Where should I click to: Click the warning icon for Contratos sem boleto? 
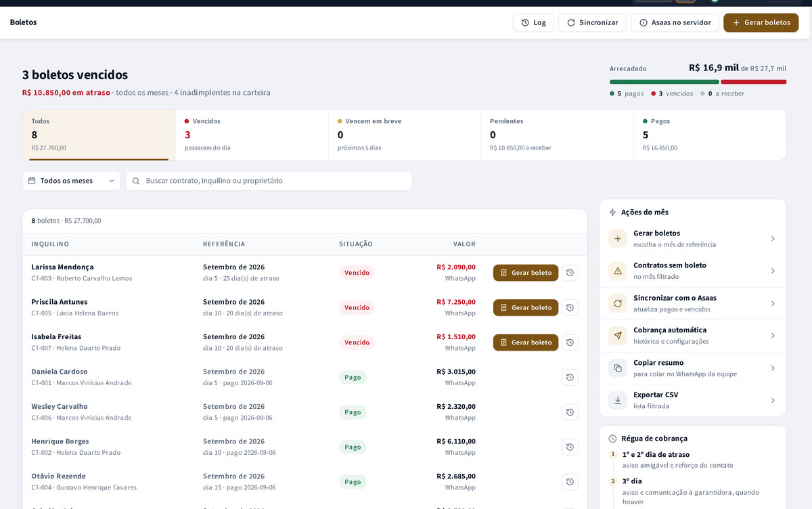coord(618,271)
